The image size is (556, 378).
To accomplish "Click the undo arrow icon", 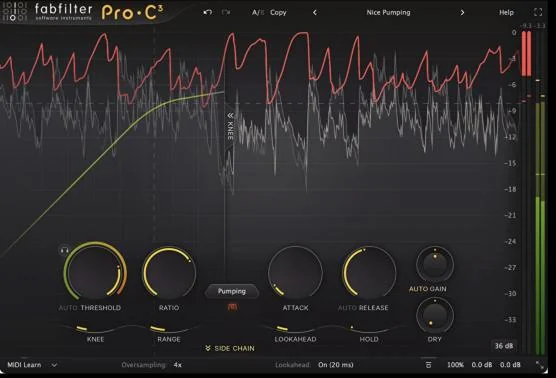I will [x=207, y=12].
